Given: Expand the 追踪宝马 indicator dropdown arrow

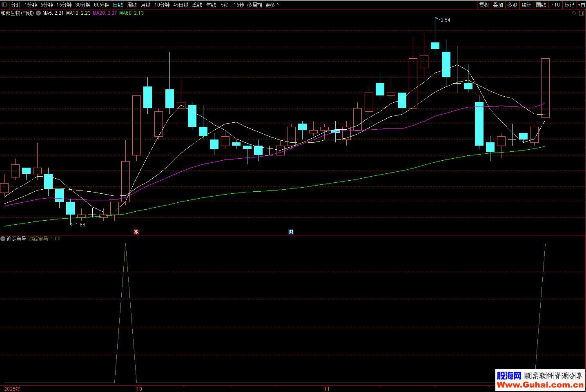Looking at the screenshot, I should point(3,239).
